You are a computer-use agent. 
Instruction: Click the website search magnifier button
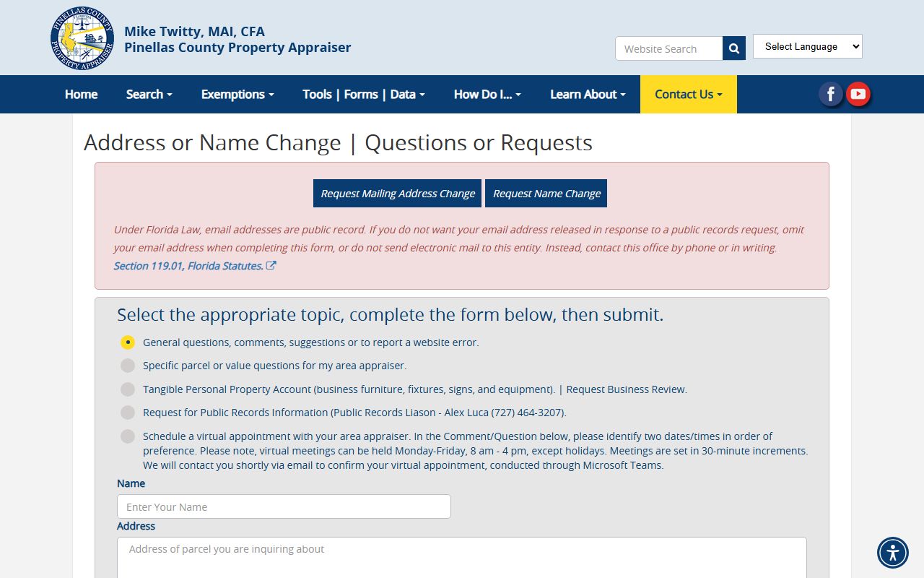[x=734, y=48]
